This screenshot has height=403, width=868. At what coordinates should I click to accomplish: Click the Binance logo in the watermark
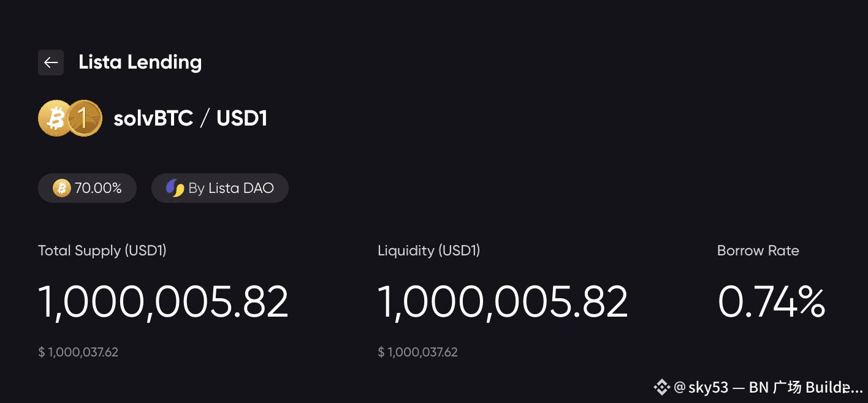(661, 387)
